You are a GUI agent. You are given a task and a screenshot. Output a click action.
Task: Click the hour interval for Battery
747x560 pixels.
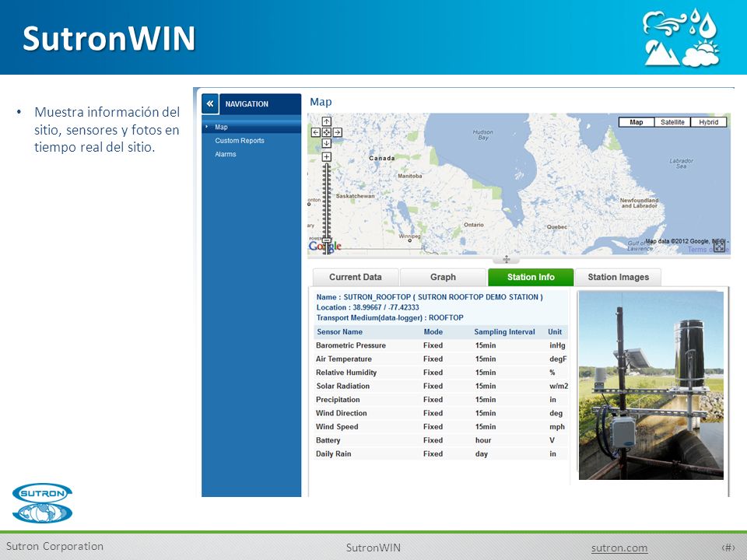(x=483, y=440)
